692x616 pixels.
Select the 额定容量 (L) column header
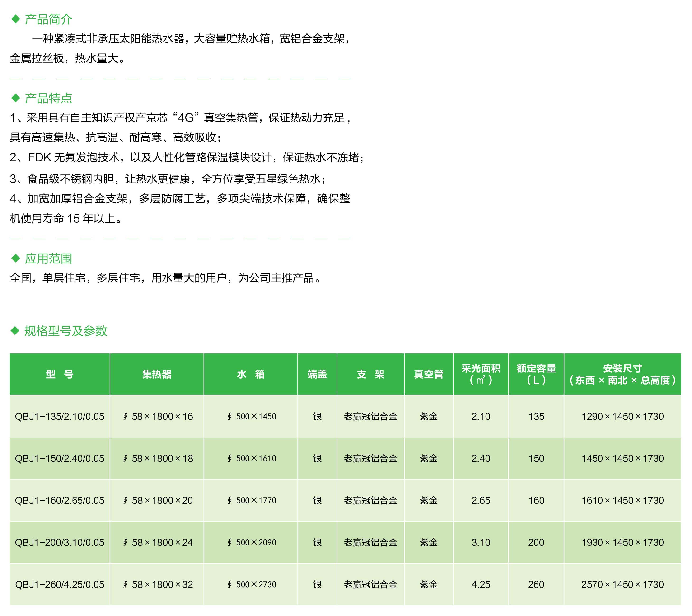[536, 374]
